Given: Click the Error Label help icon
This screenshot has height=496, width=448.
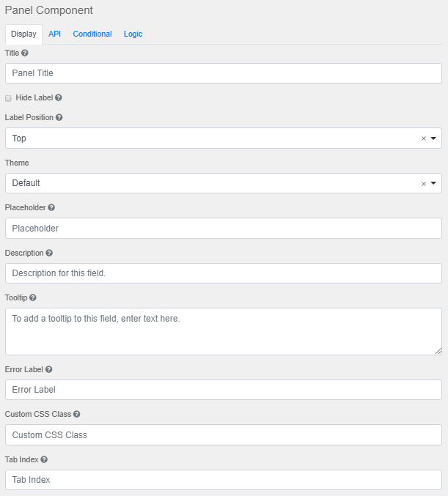Looking at the screenshot, I should 49,370.
